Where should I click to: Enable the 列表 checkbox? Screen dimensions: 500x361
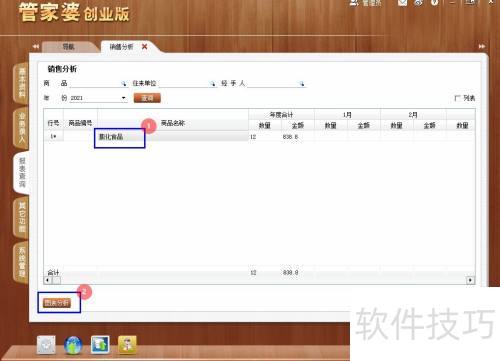point(457,98)
